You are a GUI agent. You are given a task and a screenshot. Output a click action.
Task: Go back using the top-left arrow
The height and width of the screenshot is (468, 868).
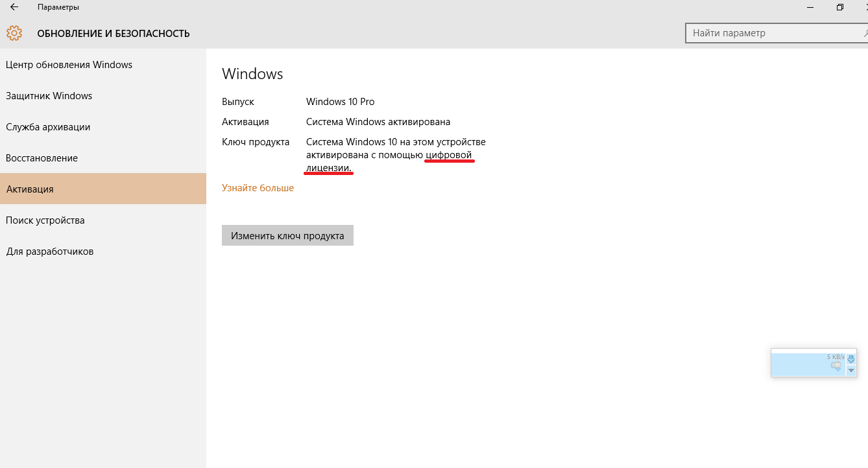[x=14, y=7]
